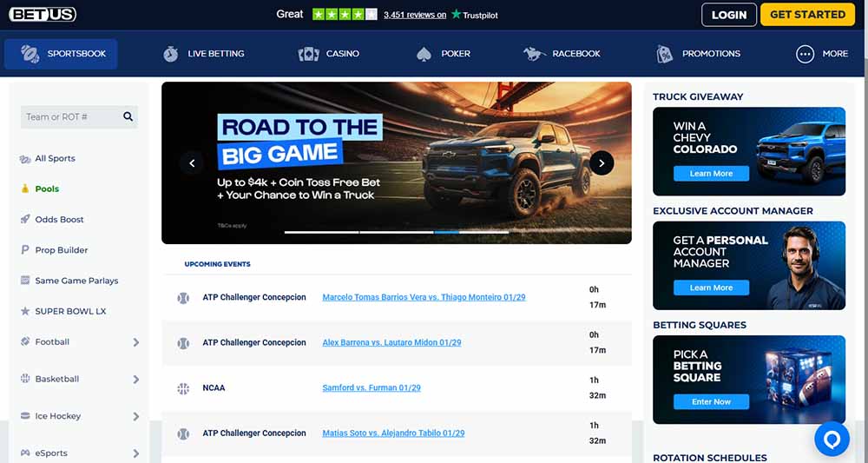Viewport: 868px width, 463px height.
Task: Click the Super Bowl LX star icon
Action: click(25, 311)
